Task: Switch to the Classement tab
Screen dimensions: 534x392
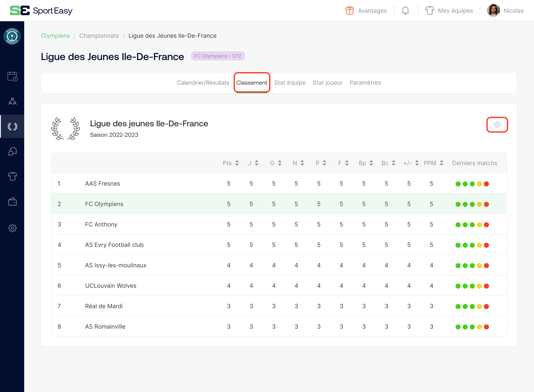Action: 252,83
